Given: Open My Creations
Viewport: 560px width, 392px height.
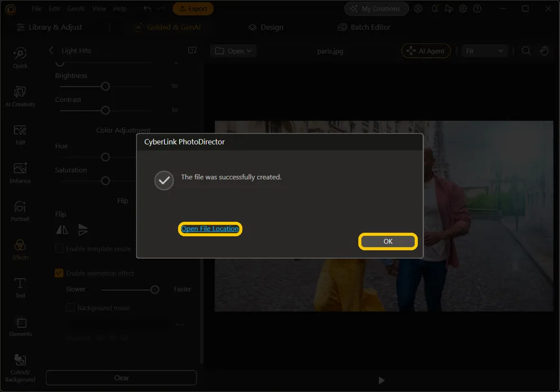Looking at the screenshot, I should [x=376, y=8].
